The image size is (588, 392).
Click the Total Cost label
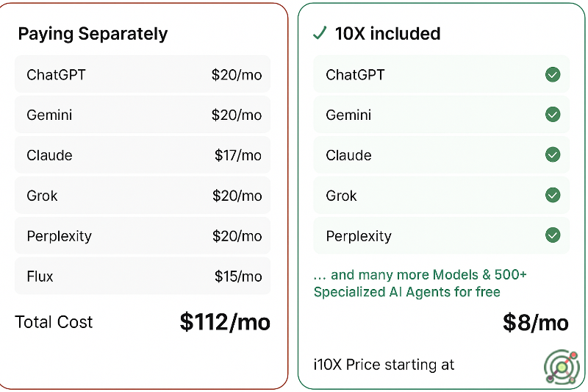(54, 322)
